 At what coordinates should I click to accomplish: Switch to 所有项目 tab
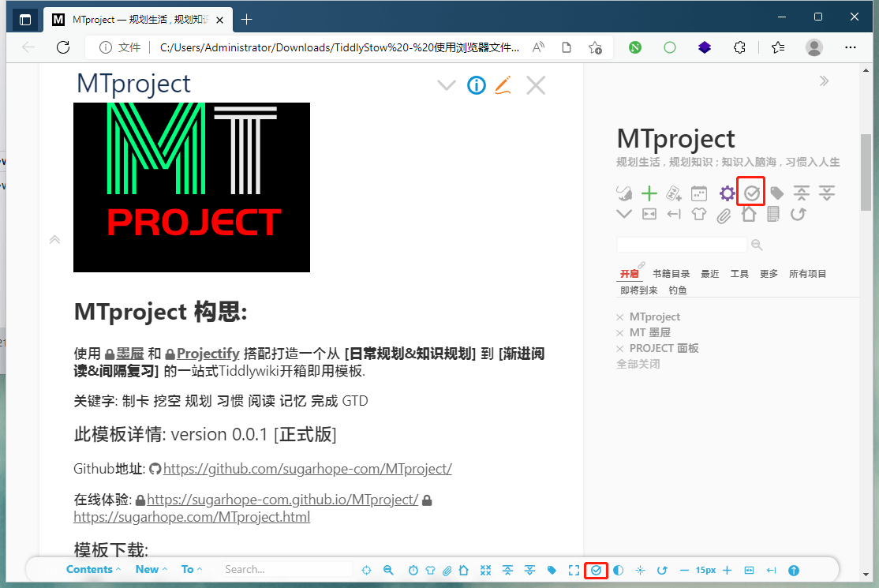click(807, 274)
